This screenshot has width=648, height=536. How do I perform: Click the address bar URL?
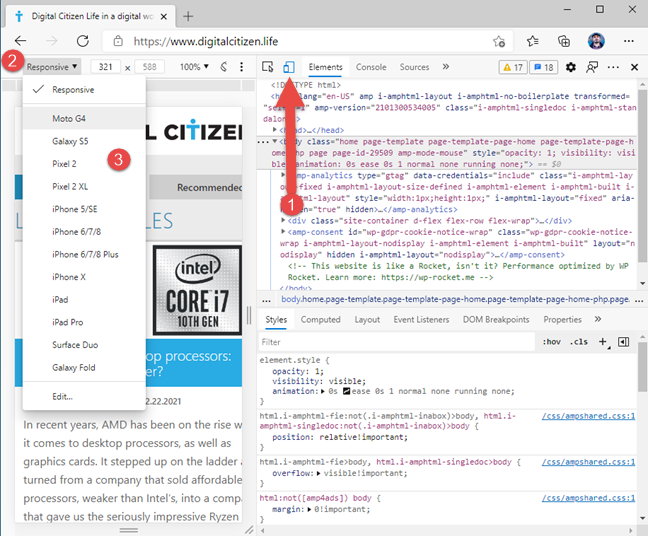[x=205, y=41]
